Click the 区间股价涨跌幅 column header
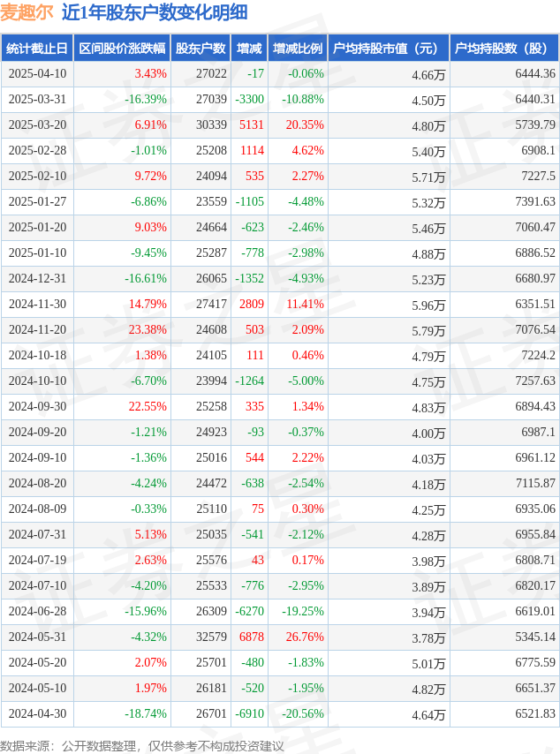 [122, 48]
